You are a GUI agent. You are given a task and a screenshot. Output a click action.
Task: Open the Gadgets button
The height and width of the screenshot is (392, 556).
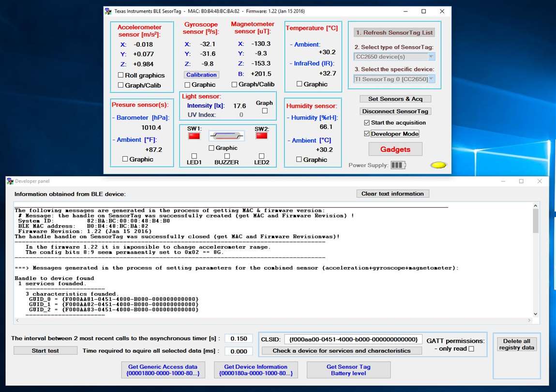(395, 150)
